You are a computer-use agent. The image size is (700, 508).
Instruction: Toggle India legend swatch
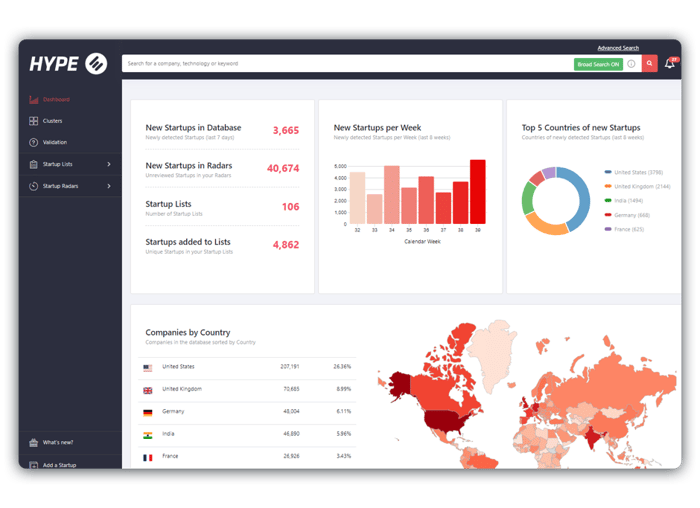pyautogui.click(x=608, y=200)
